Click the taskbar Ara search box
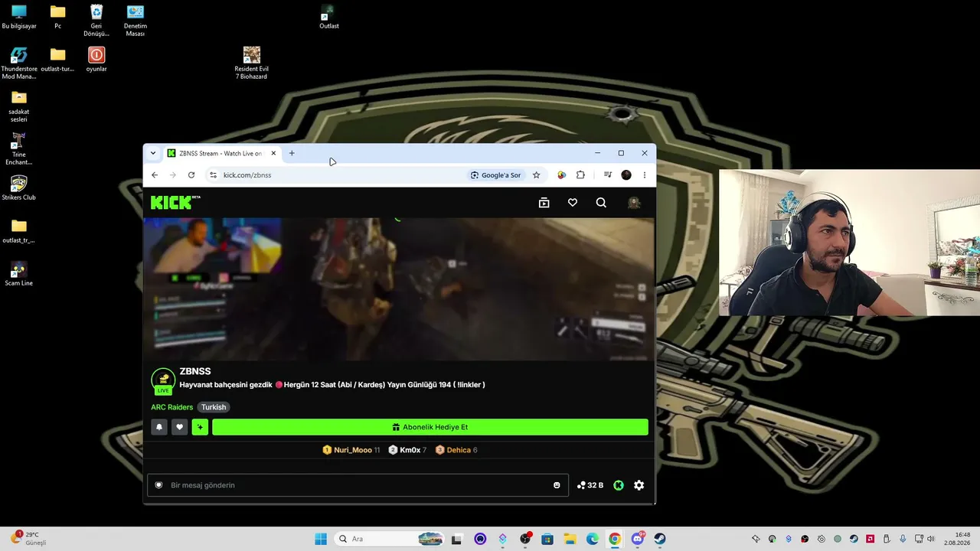980x551 pixels. [390, 539]
